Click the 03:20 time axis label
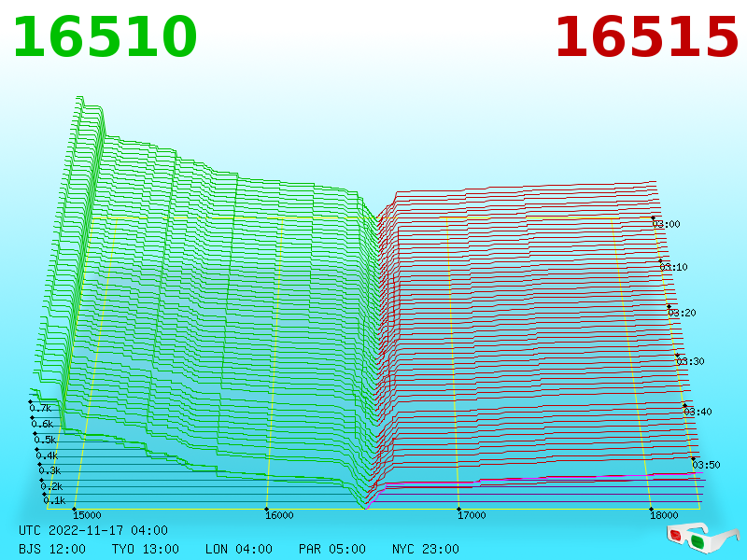 pos(683,313)
